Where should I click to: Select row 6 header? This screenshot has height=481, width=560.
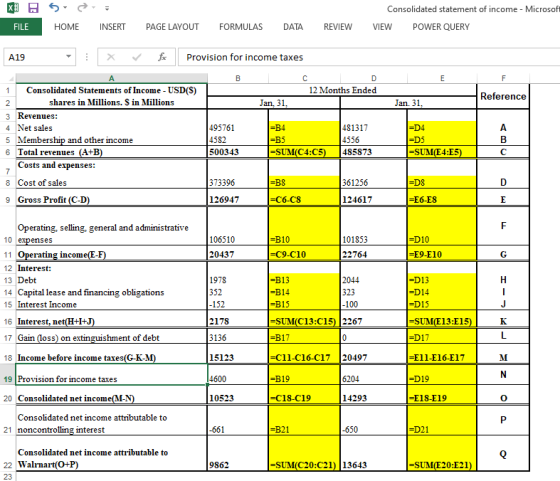click(x=8, y=152)
